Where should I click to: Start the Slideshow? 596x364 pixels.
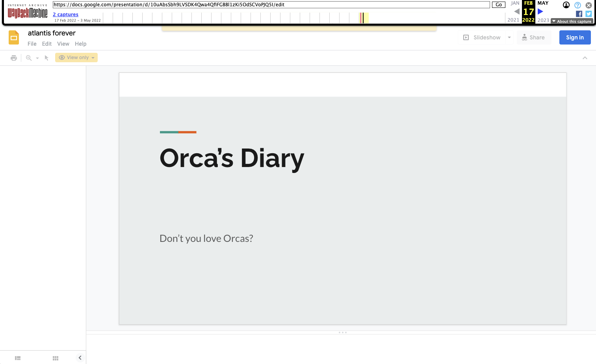coord(482,37)
